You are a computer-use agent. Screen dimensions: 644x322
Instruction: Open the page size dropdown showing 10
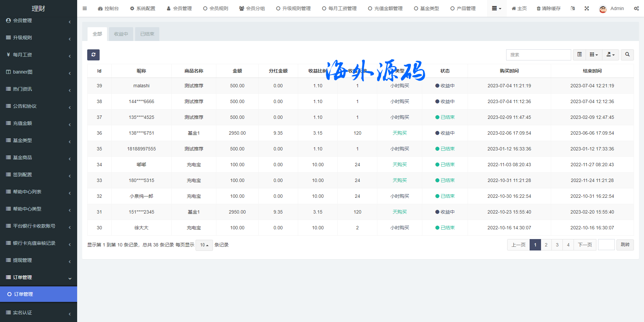click(204, 245)
